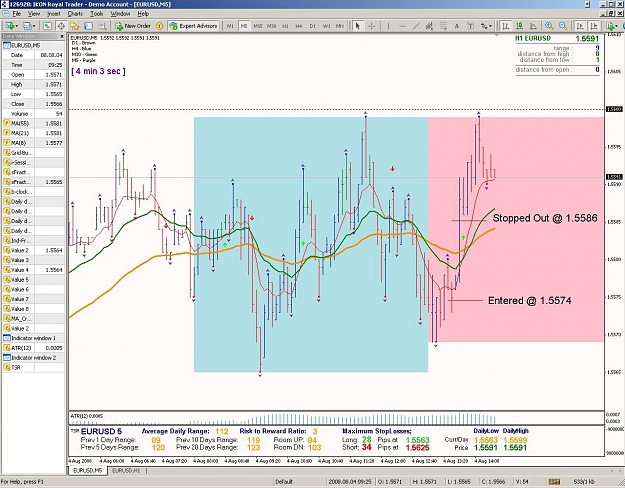Expand the Profiles dropdown arrow

click(x=34, y=26)
